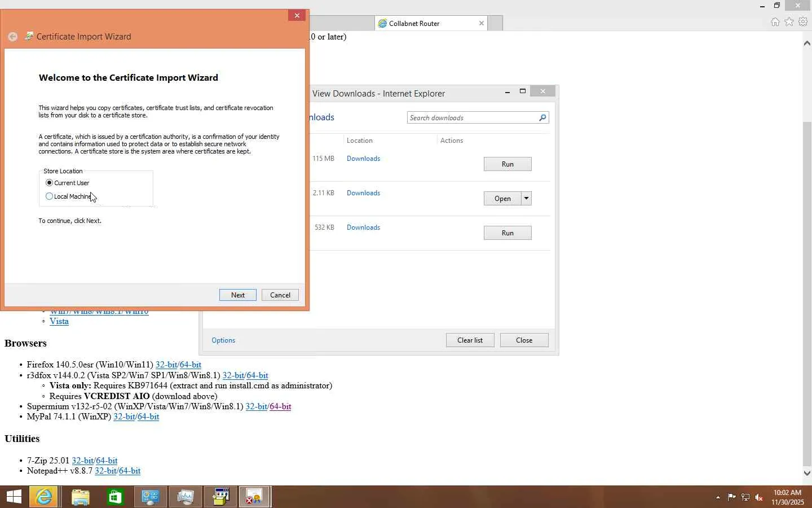Clear list in View Downloads
The height and width of the screenshot is (508, 812).
pos(470,340)
